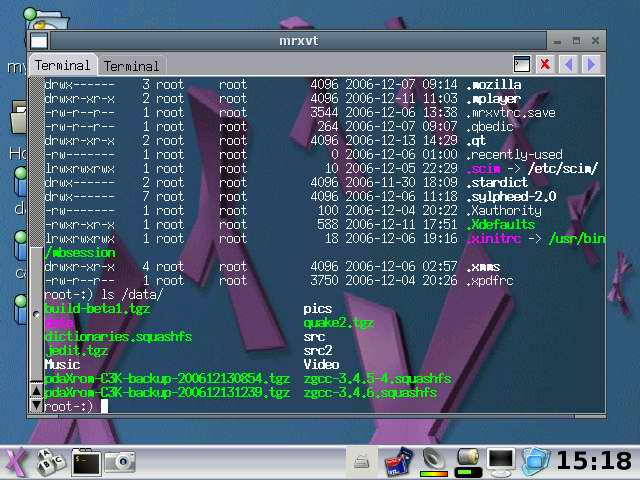Click the left blue arrow in tab bar
This screenshot has height=480, width=640.
[x=568, y=65]
